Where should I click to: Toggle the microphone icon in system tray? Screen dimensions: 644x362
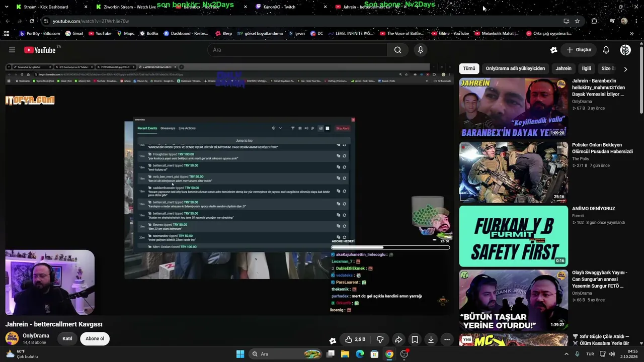pos(577,354)
